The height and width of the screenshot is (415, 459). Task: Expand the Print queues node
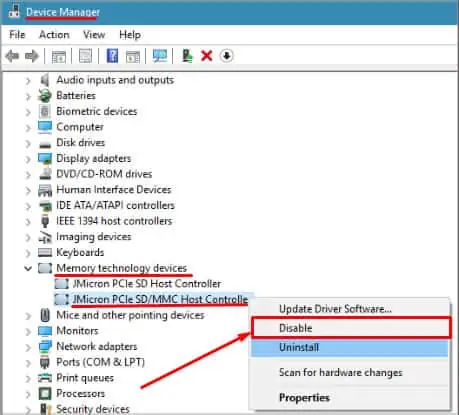28,379
